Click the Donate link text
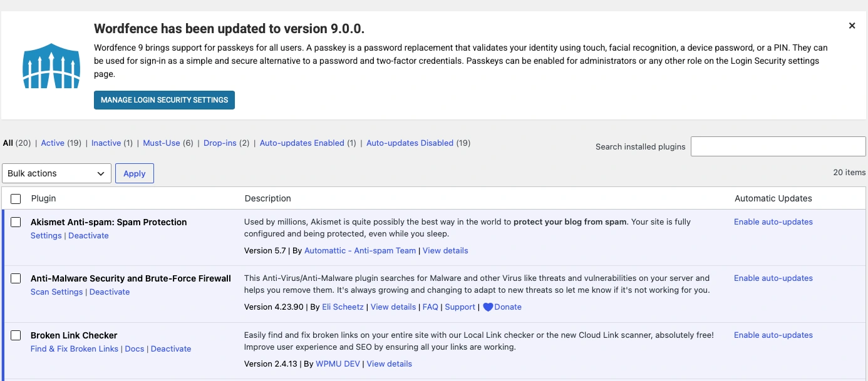The width and height of the screenshot is (868, 381). pyautogui.click(x=508, y=307)
